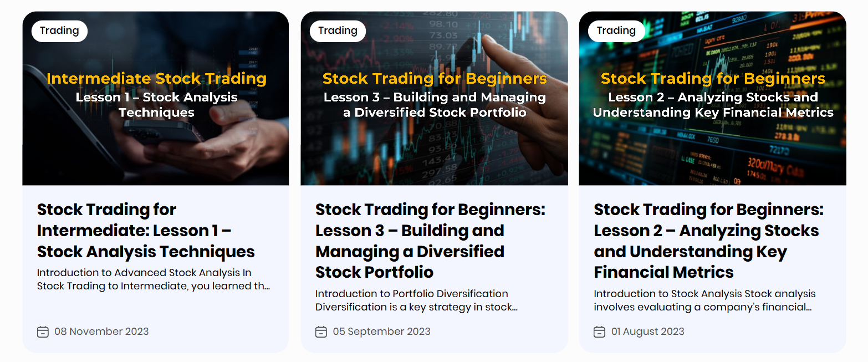
Task: Click the 'Introduction to Portfolio Diversification' excerpt
Action: click(416, 300)
